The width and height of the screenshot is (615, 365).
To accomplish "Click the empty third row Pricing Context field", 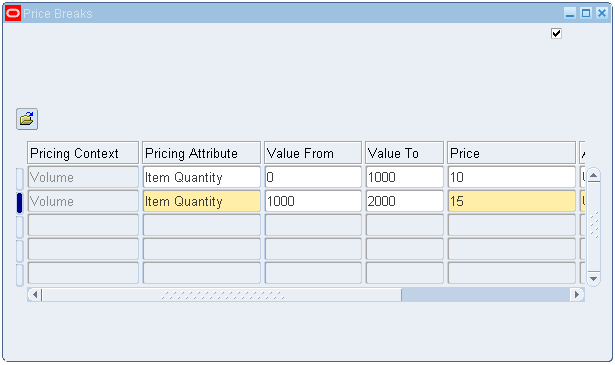I will 83,225.
